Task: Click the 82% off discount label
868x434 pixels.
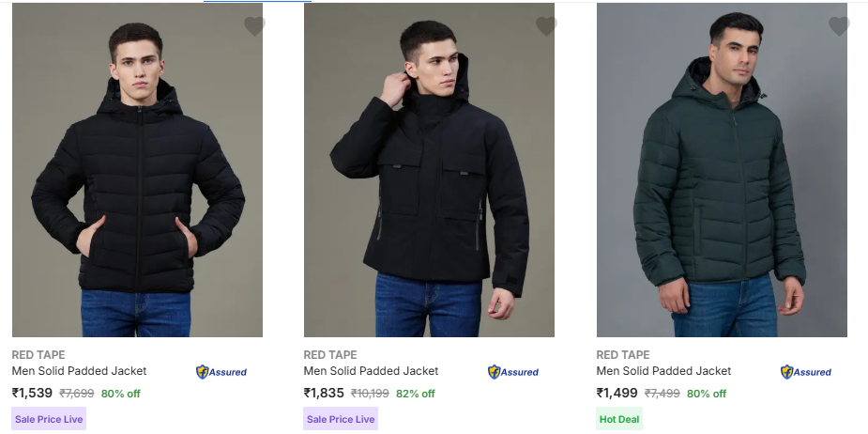Action: pyautogui.click(x=416, y=394)
